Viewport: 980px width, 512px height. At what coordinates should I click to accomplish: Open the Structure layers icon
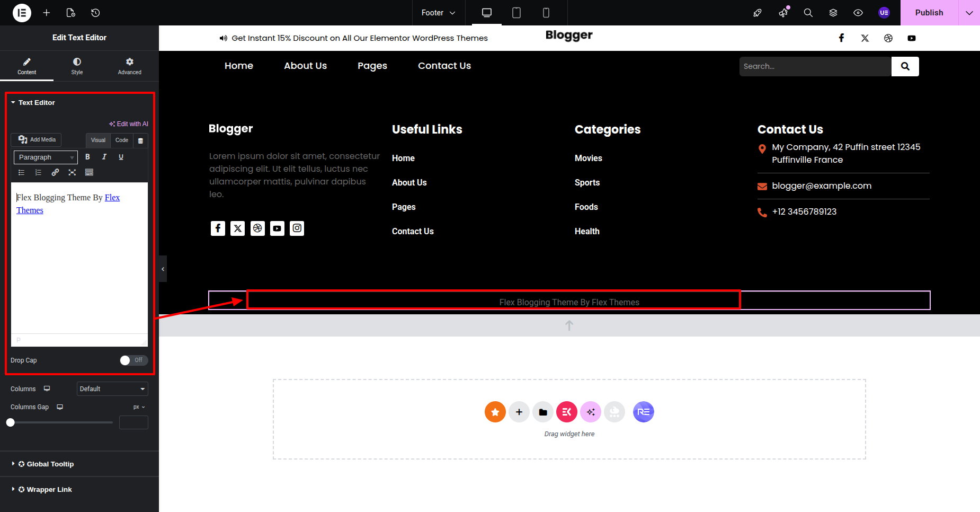(x=833, y=13)
